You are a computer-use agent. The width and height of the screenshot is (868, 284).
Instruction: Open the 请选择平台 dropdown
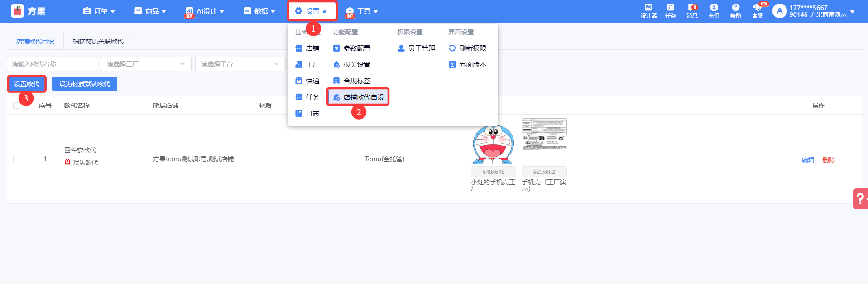tap(240, 64)
